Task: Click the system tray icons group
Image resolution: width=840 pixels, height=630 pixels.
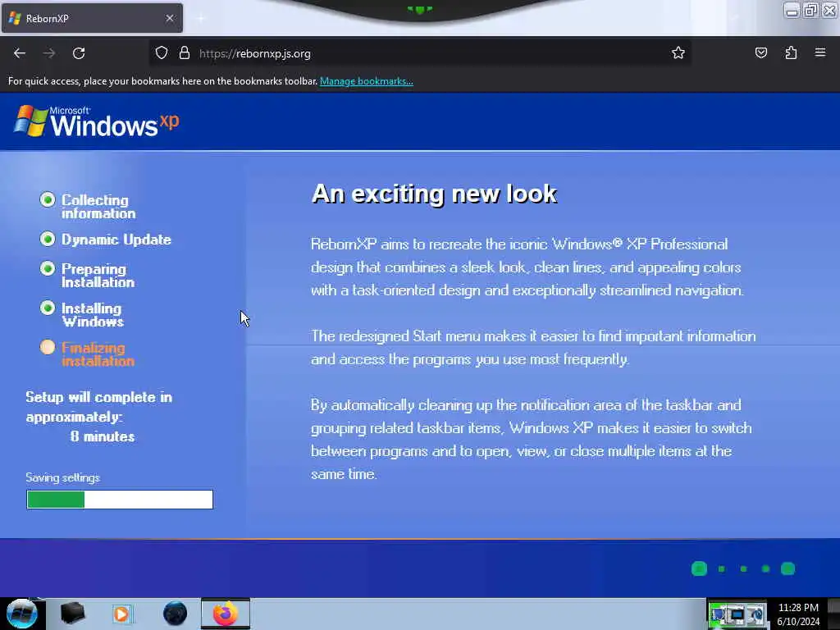Action: 737,614
